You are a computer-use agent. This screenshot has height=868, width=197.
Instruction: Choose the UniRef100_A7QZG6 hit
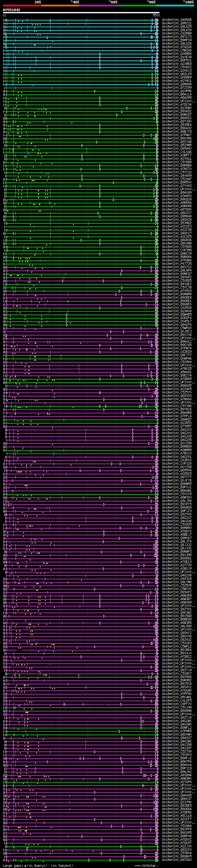point(177,47)
